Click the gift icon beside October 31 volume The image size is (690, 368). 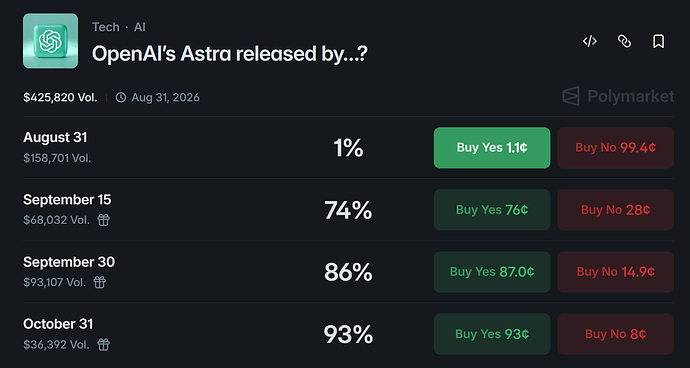pos(103,344)
